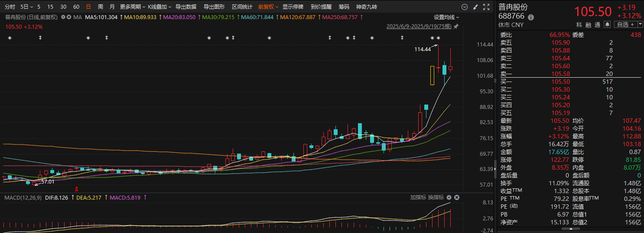Open MACD indicator settings gear
The image size is (644, 233).
click(449, 197)
